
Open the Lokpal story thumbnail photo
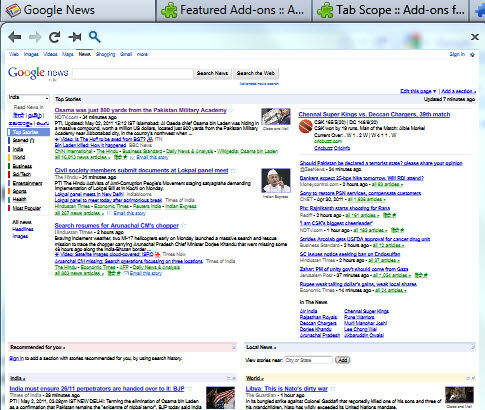276,181
